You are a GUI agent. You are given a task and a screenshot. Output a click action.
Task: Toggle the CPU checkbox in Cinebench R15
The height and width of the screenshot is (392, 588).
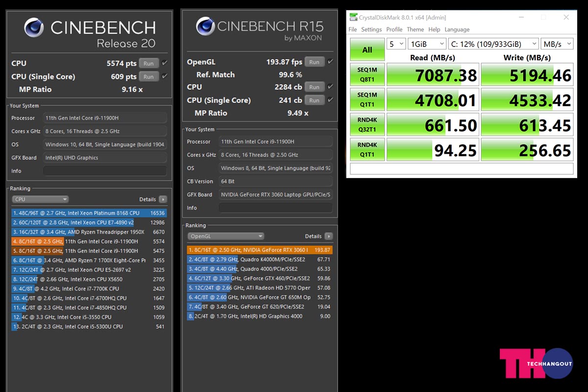(330, 87)
